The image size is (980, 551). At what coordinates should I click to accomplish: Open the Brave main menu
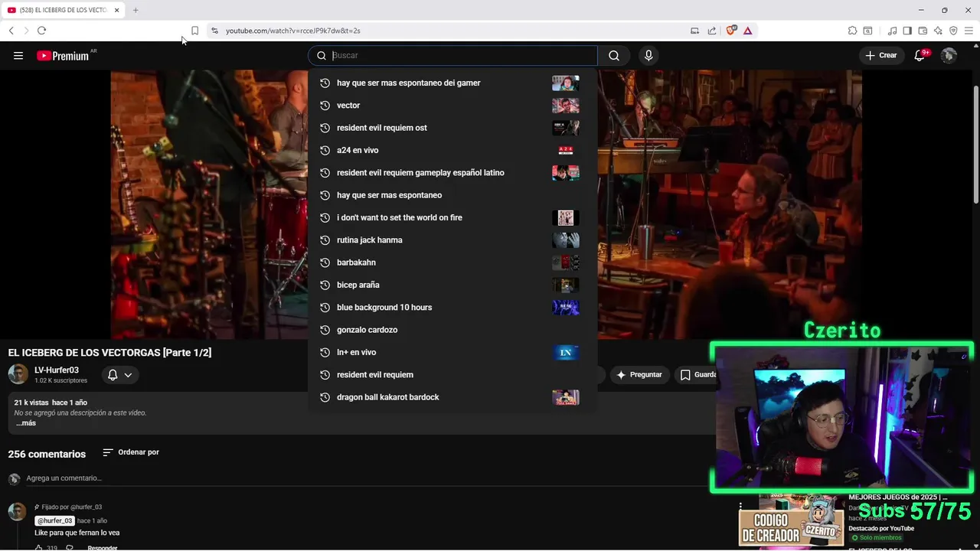[969, 31]
